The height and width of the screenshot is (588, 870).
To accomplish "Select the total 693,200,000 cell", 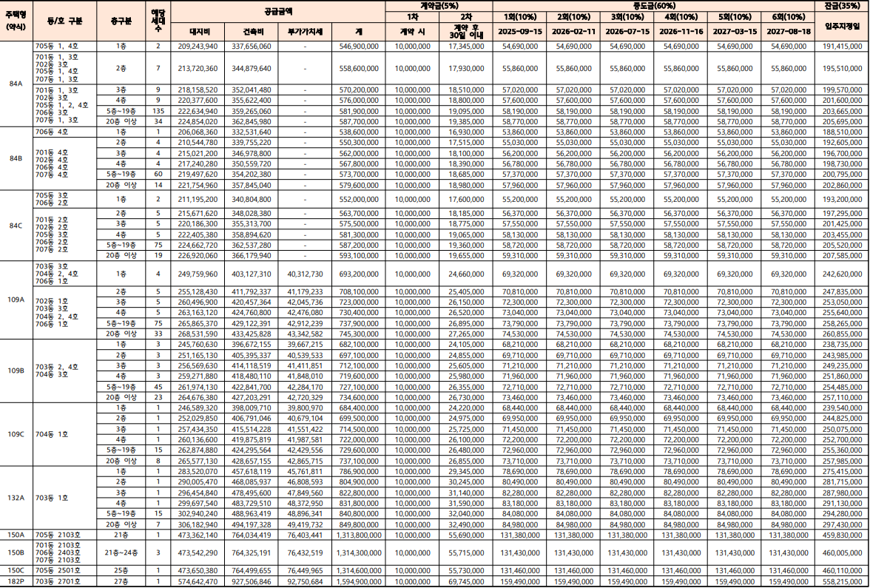I will [x=359, y=274].
